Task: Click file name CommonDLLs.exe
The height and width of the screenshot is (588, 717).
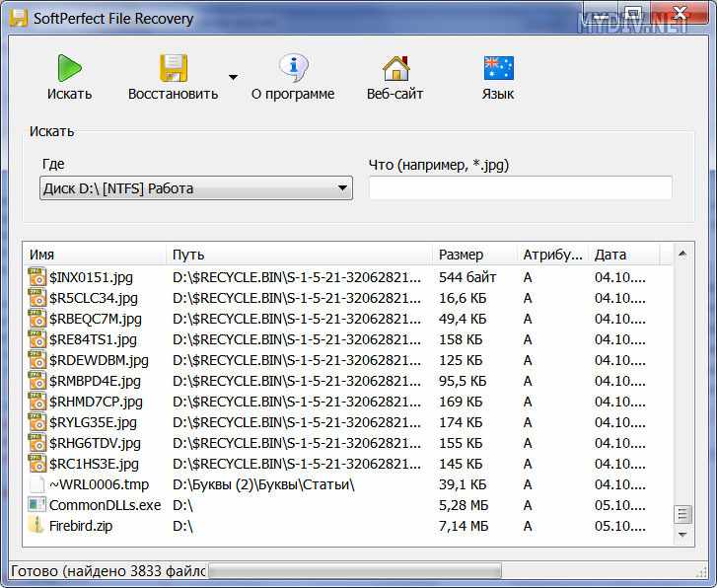Action: pyautogui.click(x=106, y=505)
